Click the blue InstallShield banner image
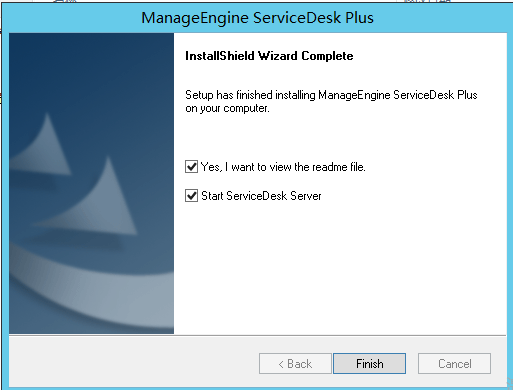This screenshot has width=513, height=390. [x=91, y=183]
